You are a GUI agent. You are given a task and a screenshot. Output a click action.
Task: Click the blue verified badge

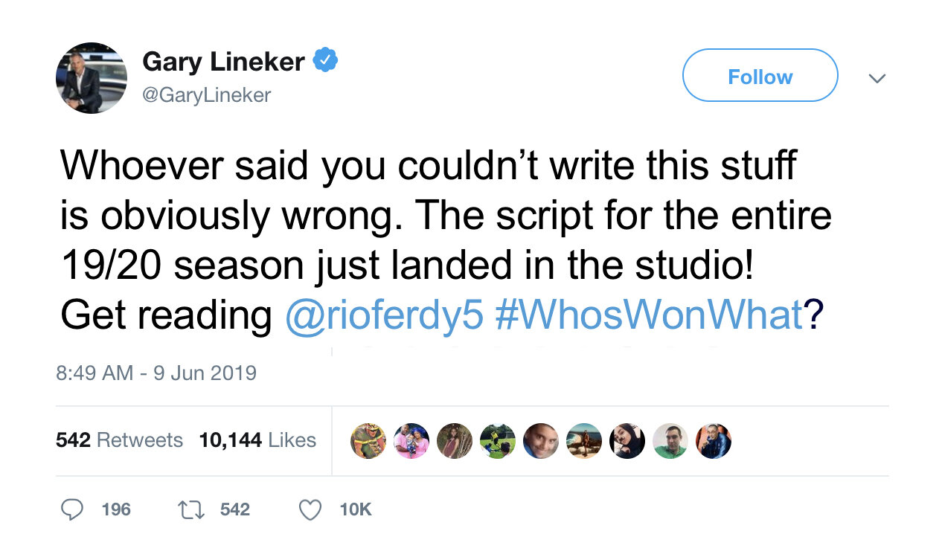pyautogui.click(x=325, y=60)
